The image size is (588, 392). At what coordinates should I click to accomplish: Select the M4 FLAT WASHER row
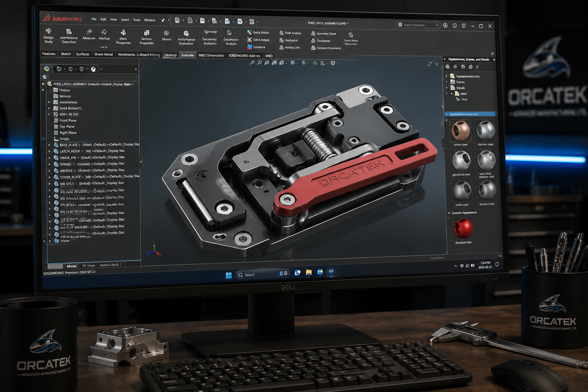point(89,227)
